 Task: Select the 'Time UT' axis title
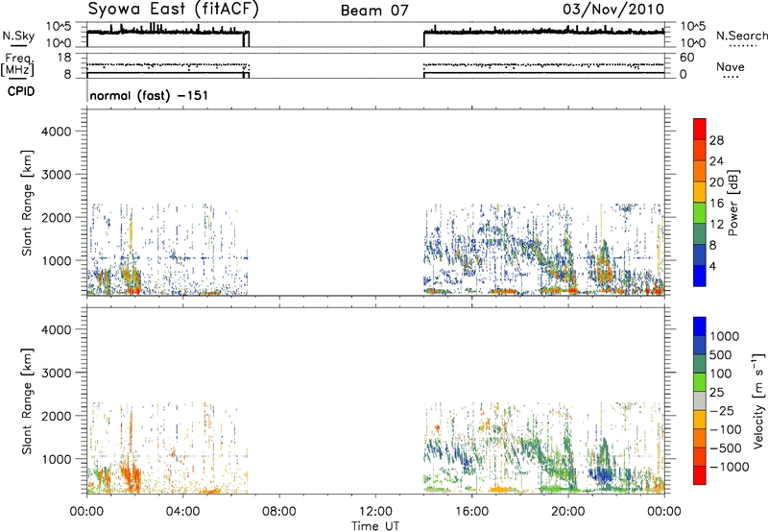pos(375,526)
